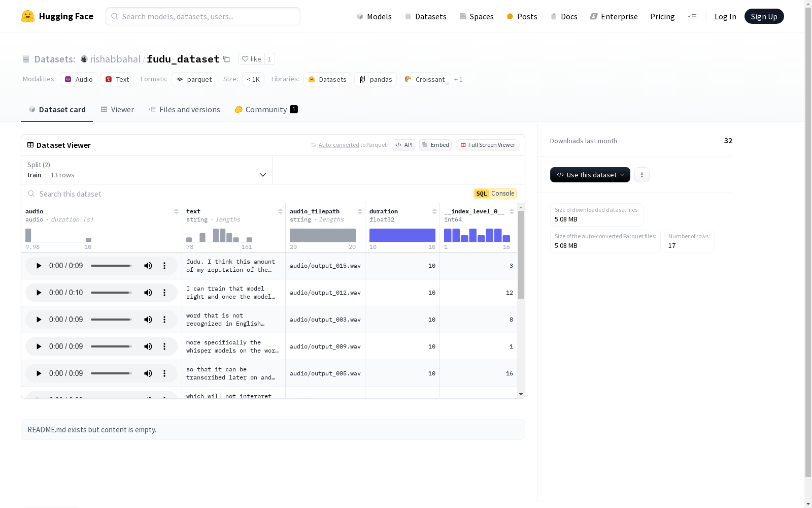Click the audio seek slider for output_003.wav
Screen dimensions: 812x508
click(111, 320)
